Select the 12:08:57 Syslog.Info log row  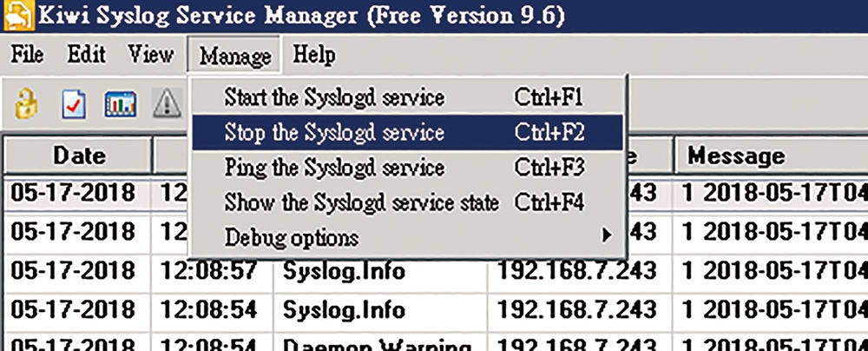point(434,270)
